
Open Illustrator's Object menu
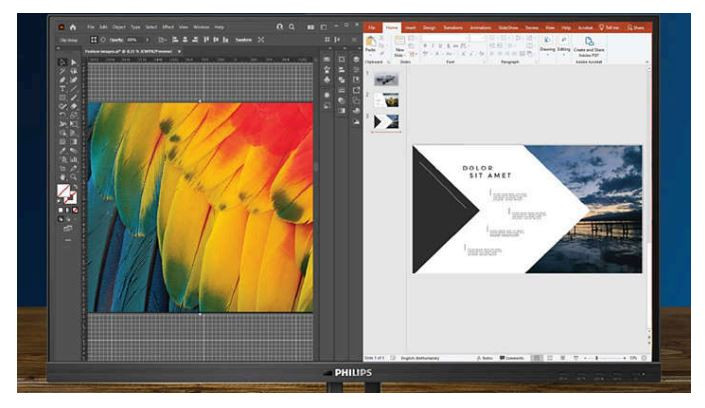pyautogui.click(x=119, y=27)
